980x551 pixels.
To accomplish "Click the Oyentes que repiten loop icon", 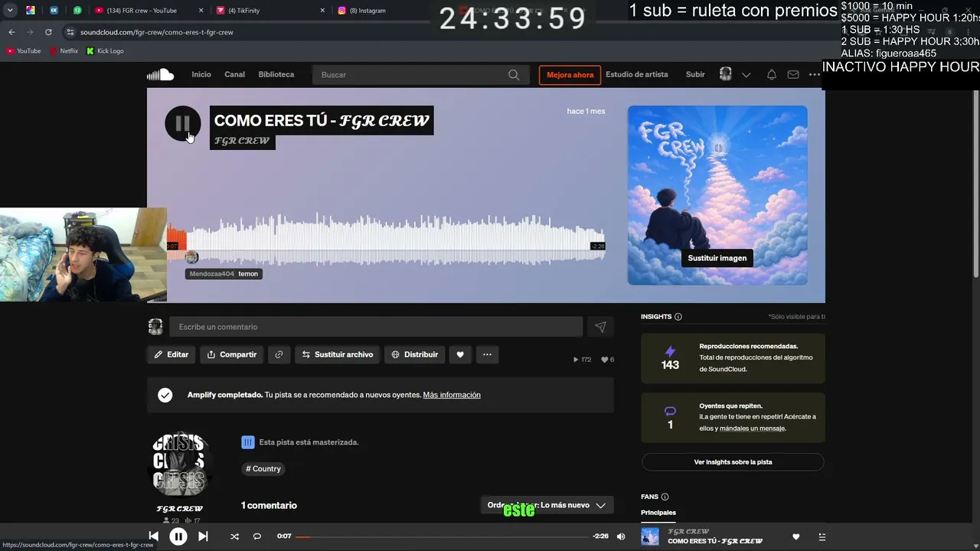I will tap(670, 411).
